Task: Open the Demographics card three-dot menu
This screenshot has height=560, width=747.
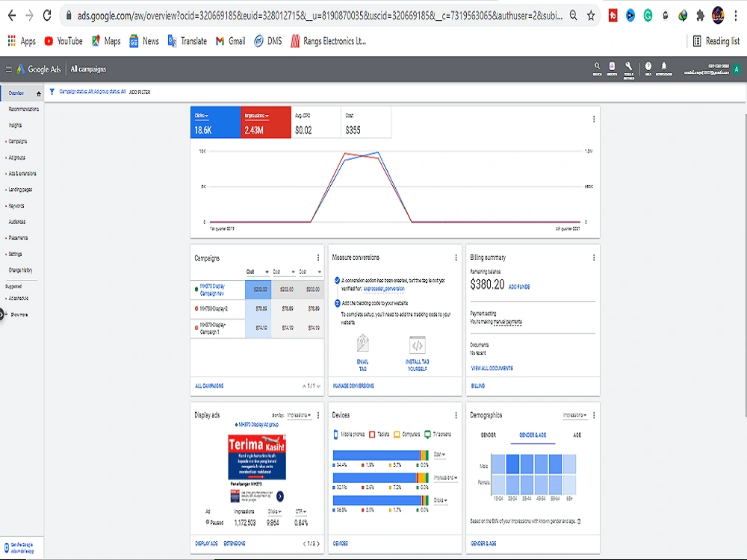Action: coord(594,415)
